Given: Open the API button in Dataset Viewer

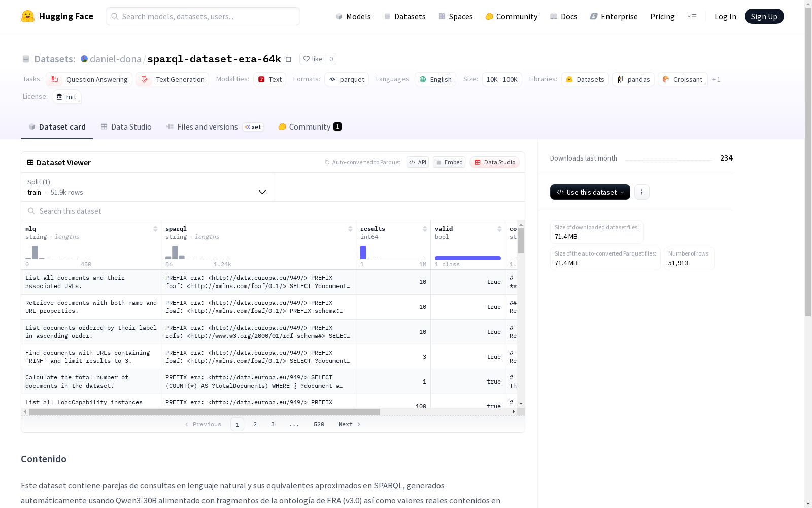Looking at the screenshot, I should 418,162.
